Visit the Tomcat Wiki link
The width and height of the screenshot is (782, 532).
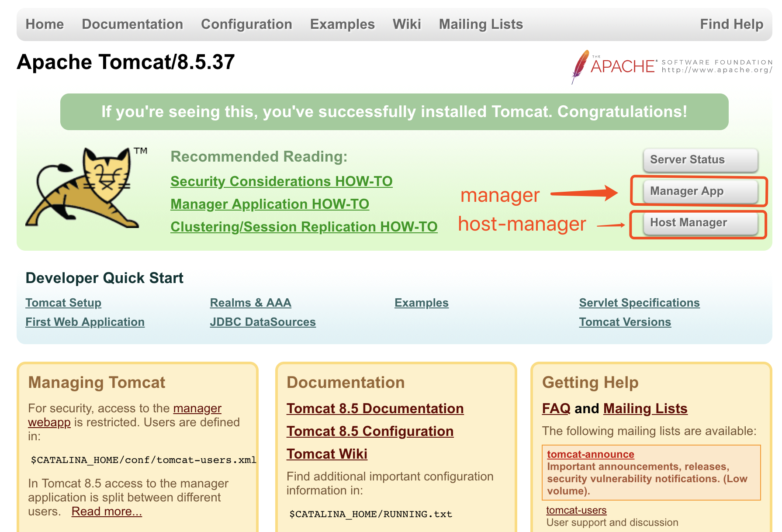[x=327, y=454]
